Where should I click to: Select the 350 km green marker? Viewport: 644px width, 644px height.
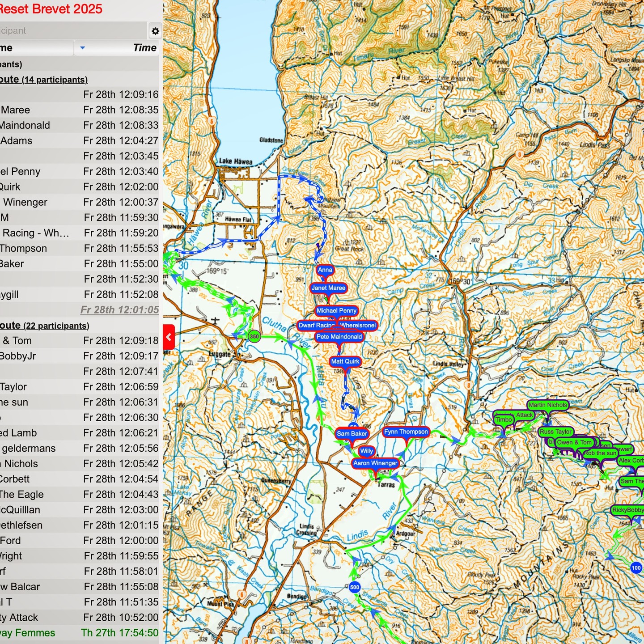point(254,336)
